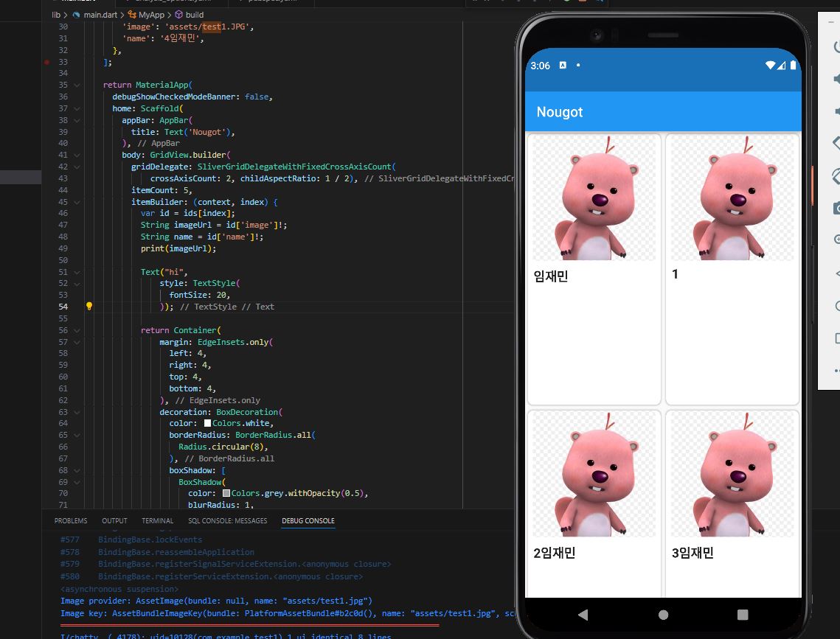
Task: Tap the beaver image on the 3임재민 card
Action: 732,474
